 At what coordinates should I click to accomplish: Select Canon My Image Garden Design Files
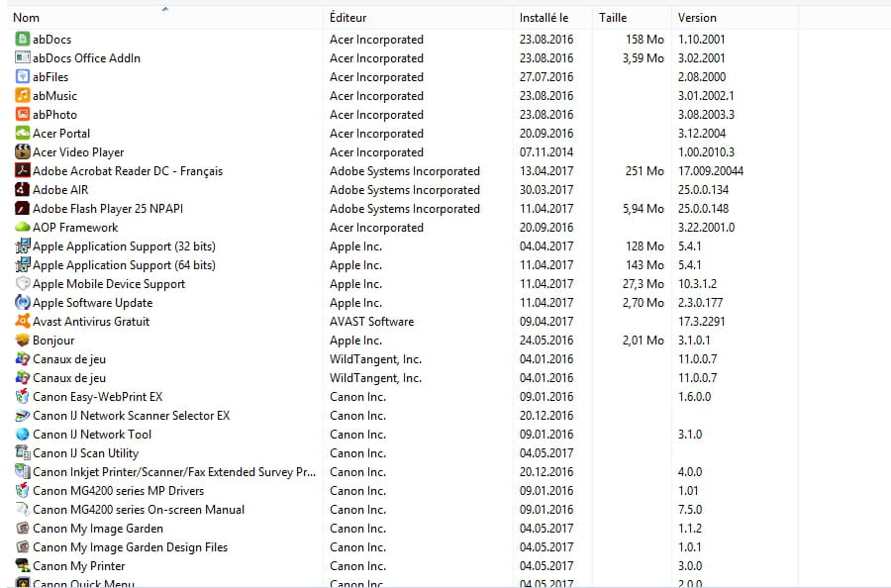(x=130, y=547)
